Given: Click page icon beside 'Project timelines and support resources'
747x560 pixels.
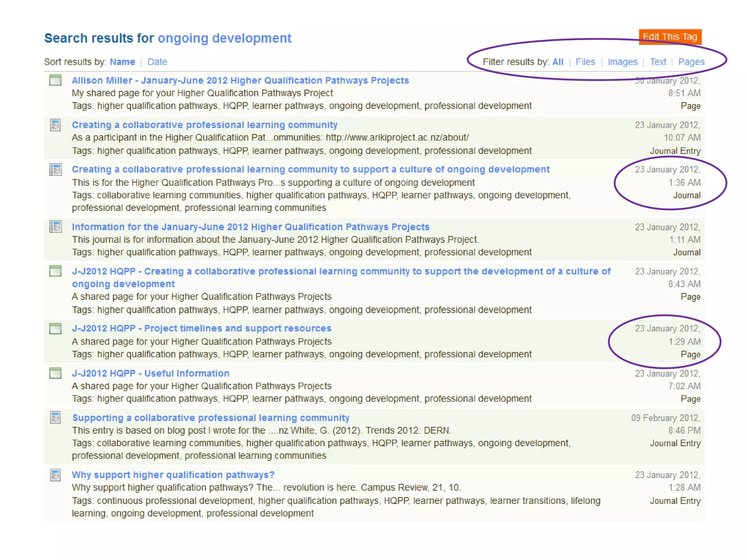Looking at the screenshot, I should [x=55, y=328].
